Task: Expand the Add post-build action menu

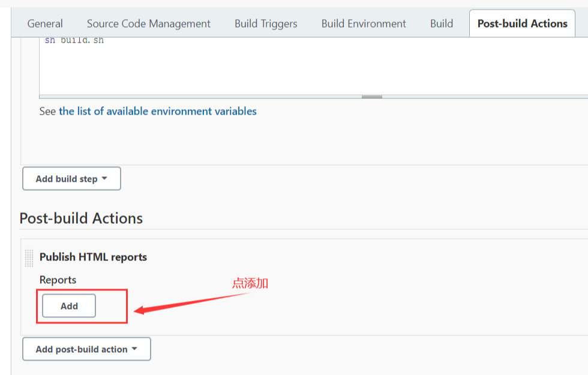Action: coord(86,349)
